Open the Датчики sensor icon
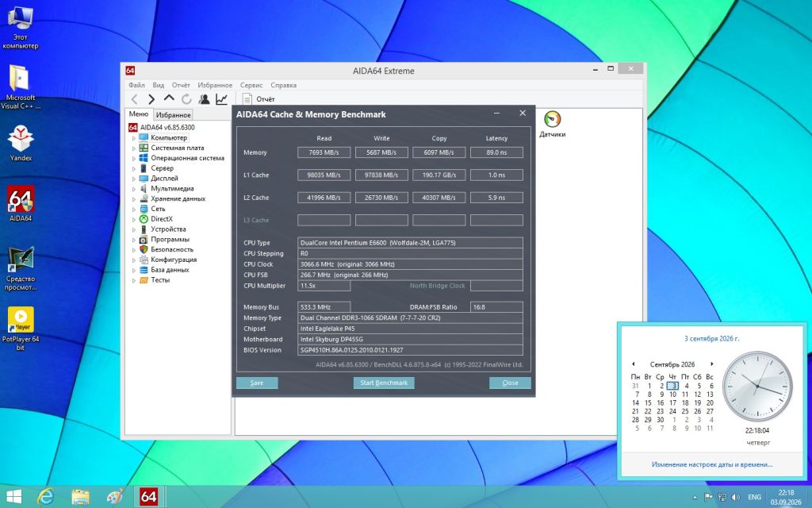The width and height of the screenshot is (812, 508). tap(552, 124)
